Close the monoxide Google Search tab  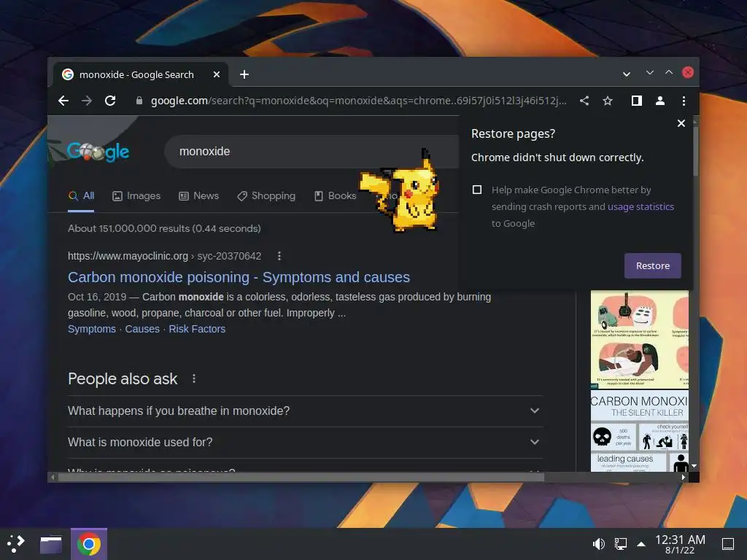click(x=216, y=74)
